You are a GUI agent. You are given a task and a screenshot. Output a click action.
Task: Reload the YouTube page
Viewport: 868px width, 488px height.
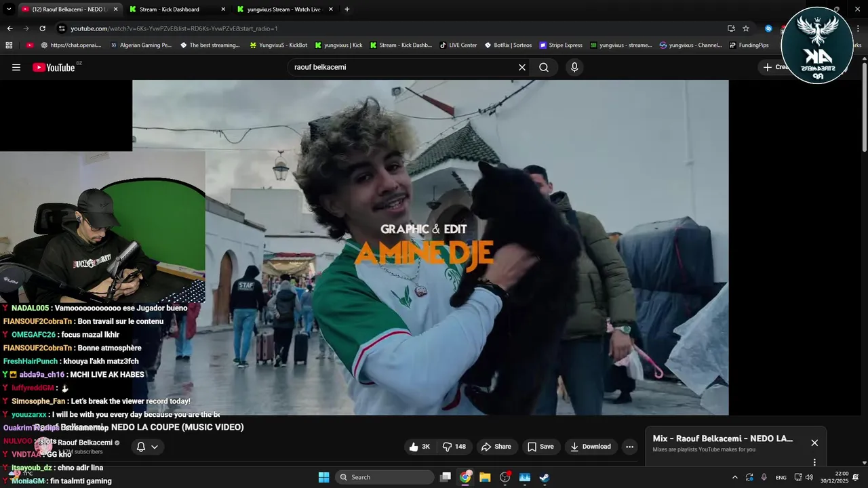(42, 28)
